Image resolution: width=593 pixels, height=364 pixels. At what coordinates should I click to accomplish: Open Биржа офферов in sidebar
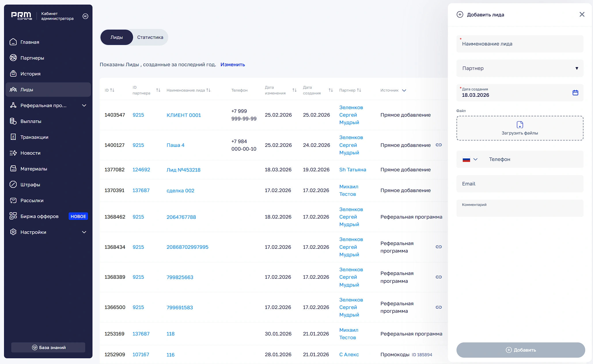(39, 216)
